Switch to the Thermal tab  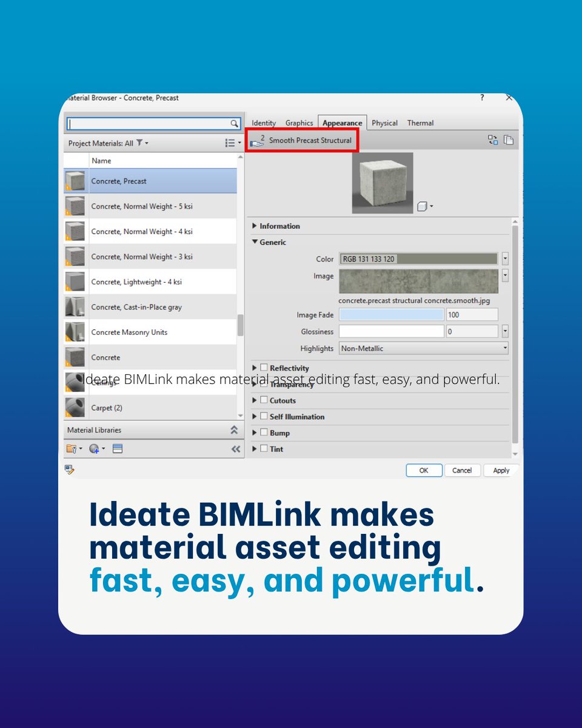pyautogui.click(x=420, y=123)
